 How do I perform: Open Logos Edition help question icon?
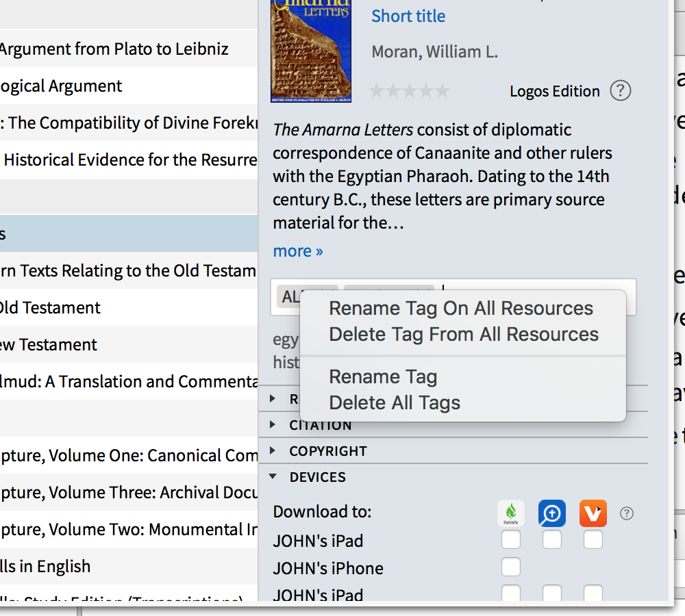(621, 91)
